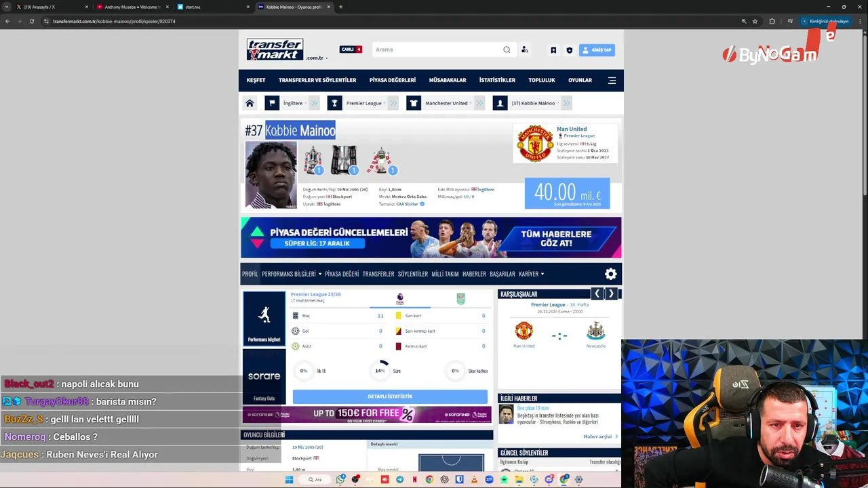868x488 pixels.
Task: Select the PİYASA DEĞERİ tab
Action: pos(342,274)
